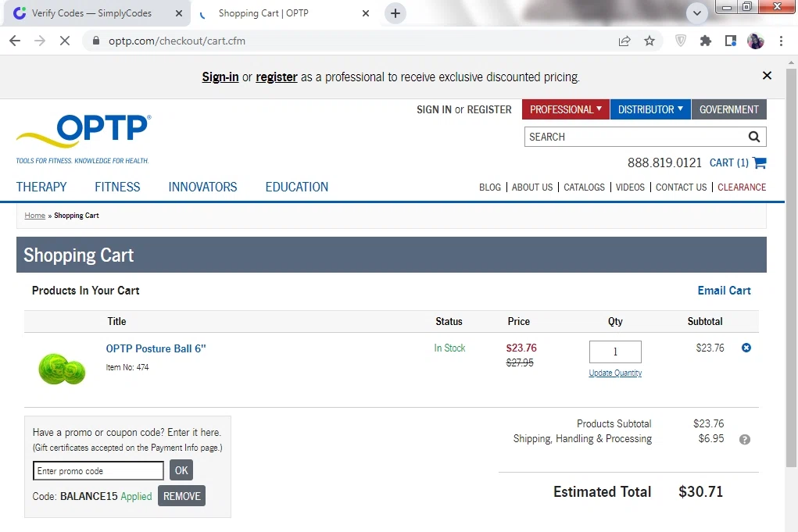The width and height of the screenshot is (798, 532).
Task: Click the Home breadcrumb link
Action: [x=34, y=216]
